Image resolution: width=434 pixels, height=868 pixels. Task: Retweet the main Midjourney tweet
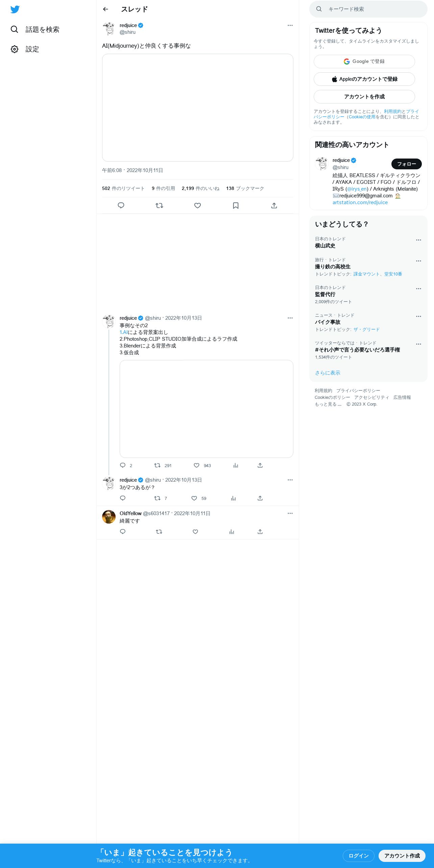pos(159,206)
